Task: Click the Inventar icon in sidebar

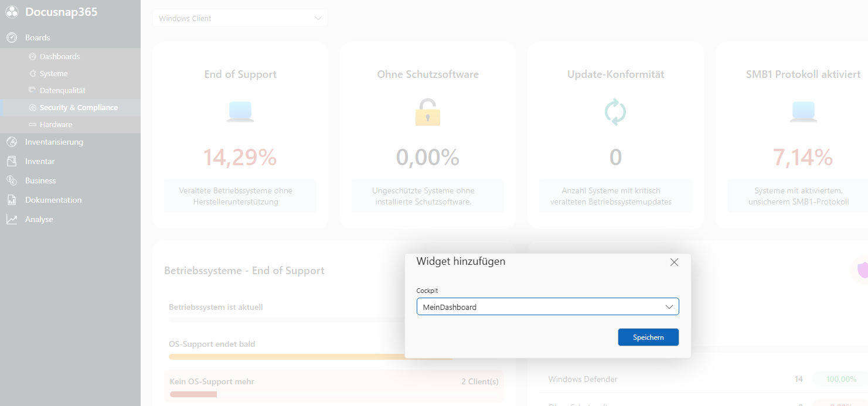Action: (12, 161)
